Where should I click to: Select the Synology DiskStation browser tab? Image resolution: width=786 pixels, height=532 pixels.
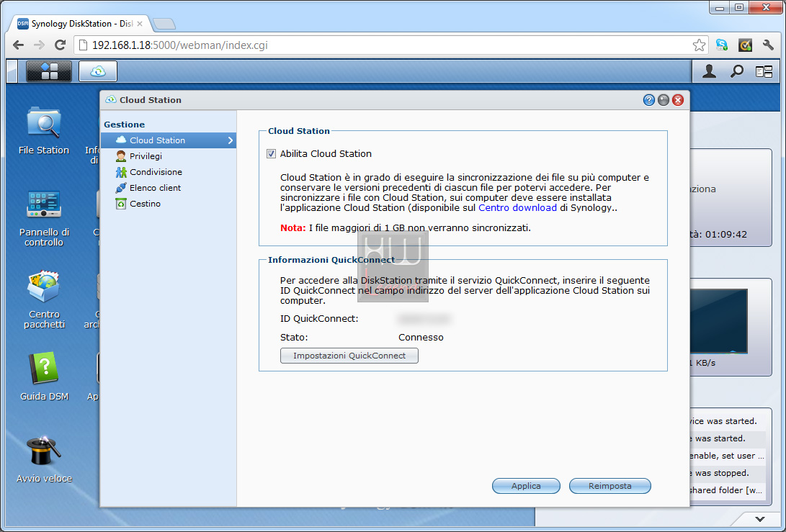pos(80,24)
